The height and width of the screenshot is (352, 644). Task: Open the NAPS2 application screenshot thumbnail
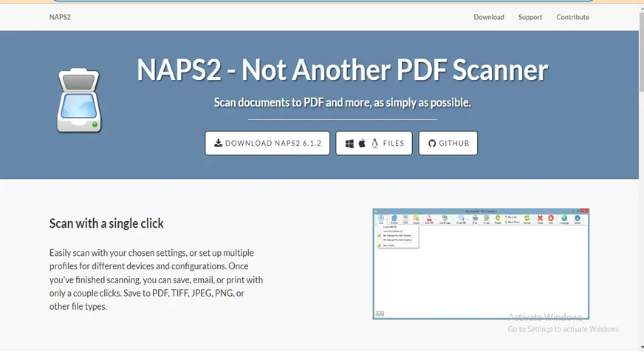481,264
